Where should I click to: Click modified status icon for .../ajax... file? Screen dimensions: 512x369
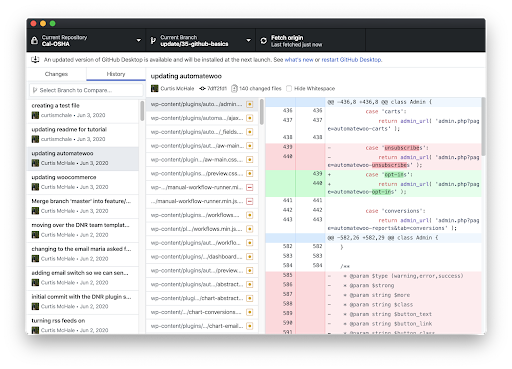tap(249, 118)
